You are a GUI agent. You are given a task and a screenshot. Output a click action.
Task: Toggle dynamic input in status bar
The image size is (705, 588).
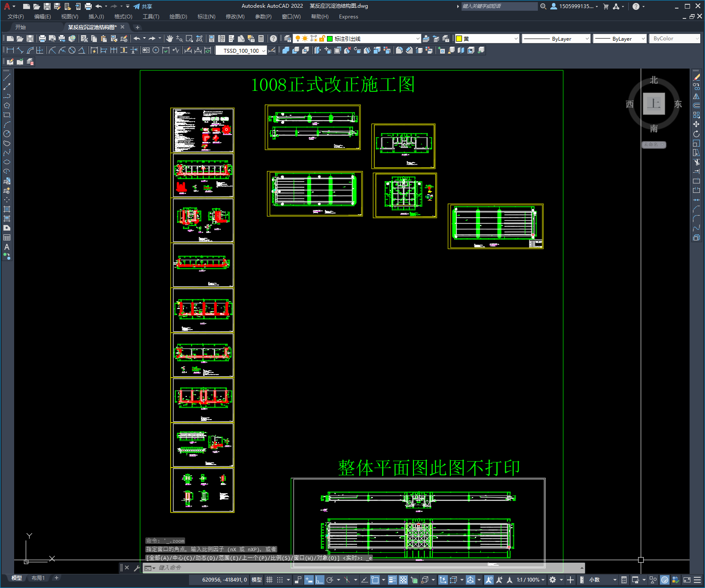click(309, 580)
